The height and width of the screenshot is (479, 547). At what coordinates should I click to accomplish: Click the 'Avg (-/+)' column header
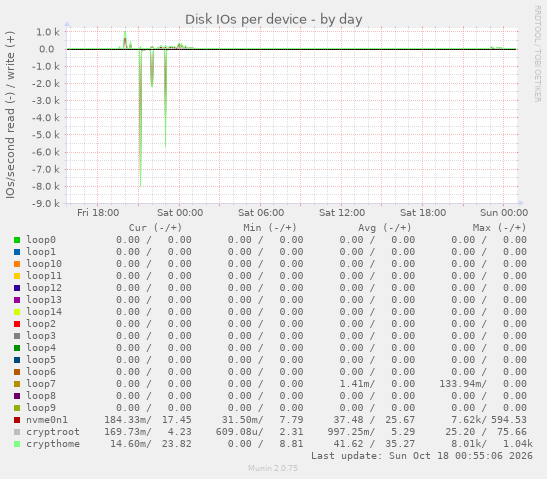[384, 228]
